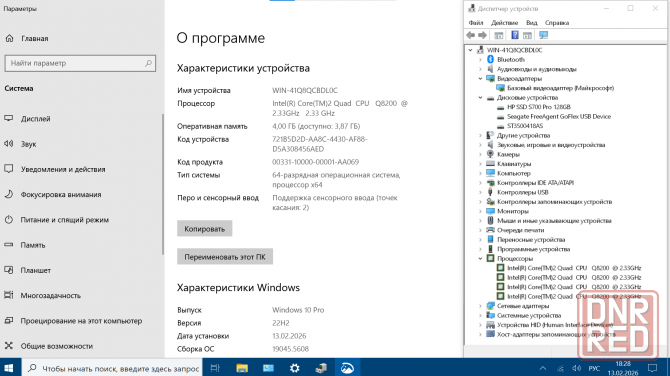
Task: Expand the Системные устройства category
Action: click(480, 315)
